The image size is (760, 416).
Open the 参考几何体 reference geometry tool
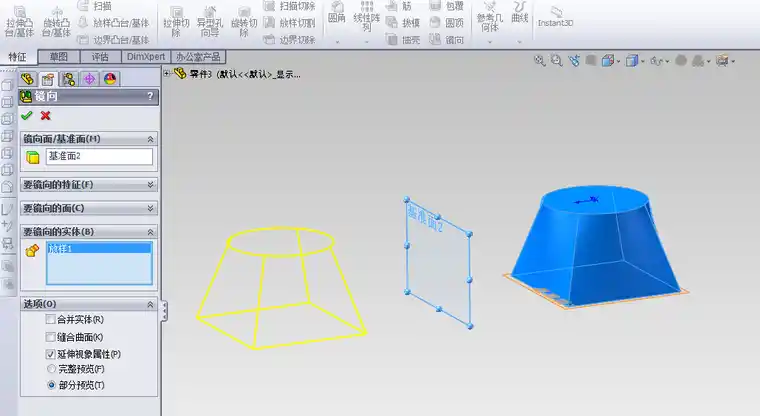point(490,17)
